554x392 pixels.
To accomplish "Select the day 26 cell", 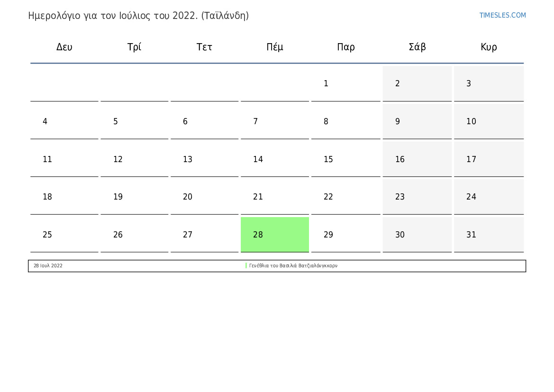I will tap(134, 235).
